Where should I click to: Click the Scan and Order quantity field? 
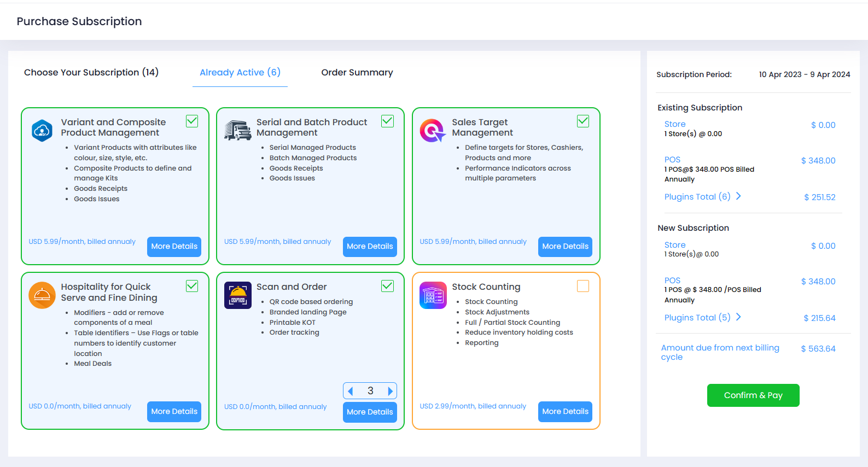pyautogui.click(x=370, y=391)
